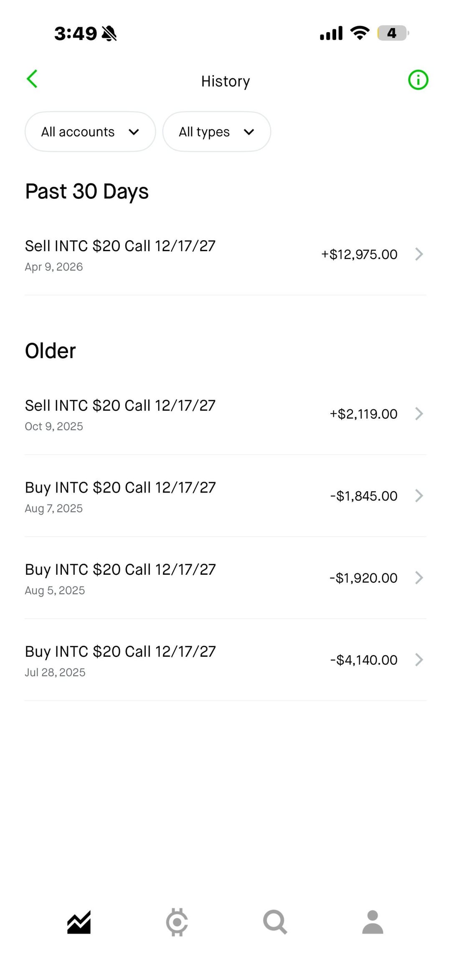Open the green info icon
The image size is (451, 980).
point(418,80)
